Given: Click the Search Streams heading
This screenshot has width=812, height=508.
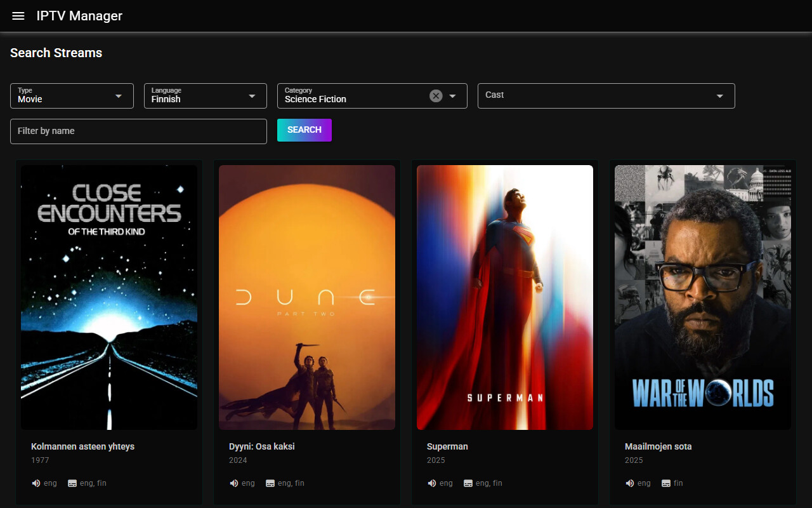Looking at the screenshot, I should tap(56, 53).
